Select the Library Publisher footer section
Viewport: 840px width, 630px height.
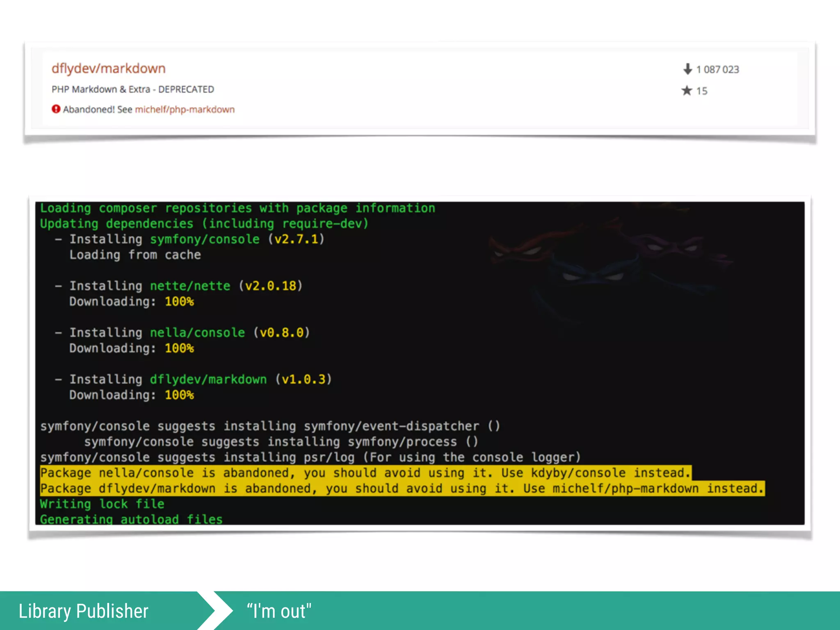click(x=84, y=611)
